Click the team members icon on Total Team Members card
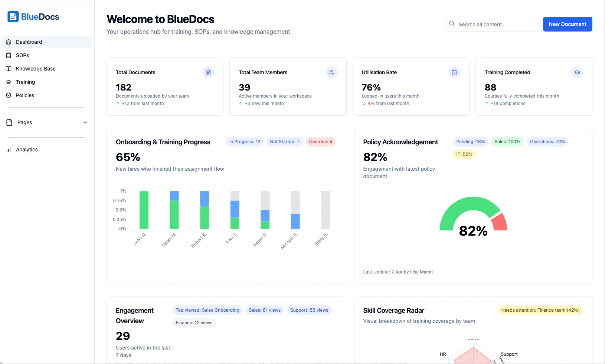This screenshot has height=364, width=605. pos(331,72)
